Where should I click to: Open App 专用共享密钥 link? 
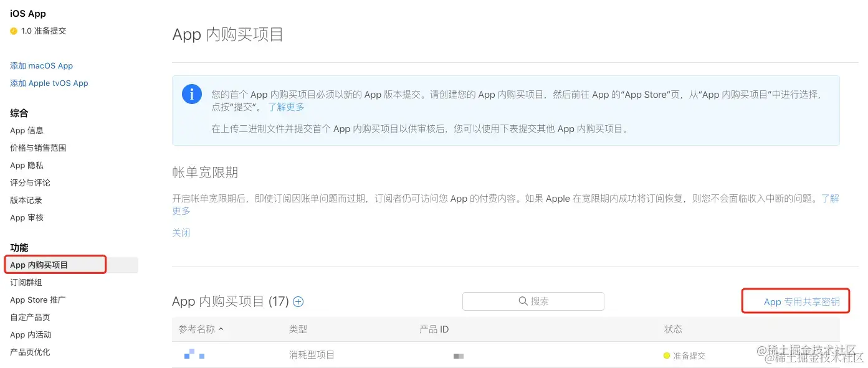pyautogui.click(x=801, y=302)
